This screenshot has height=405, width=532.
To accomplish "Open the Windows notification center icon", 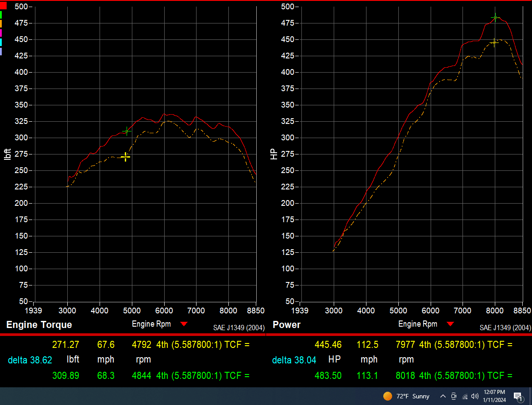I will click(517, 396).
